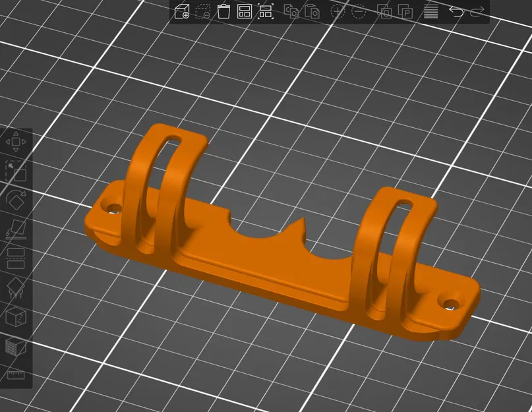The image size is (532, 412).
Task: Use the Copy icon in the top toolbar
Action: click(x=291, y=11)
